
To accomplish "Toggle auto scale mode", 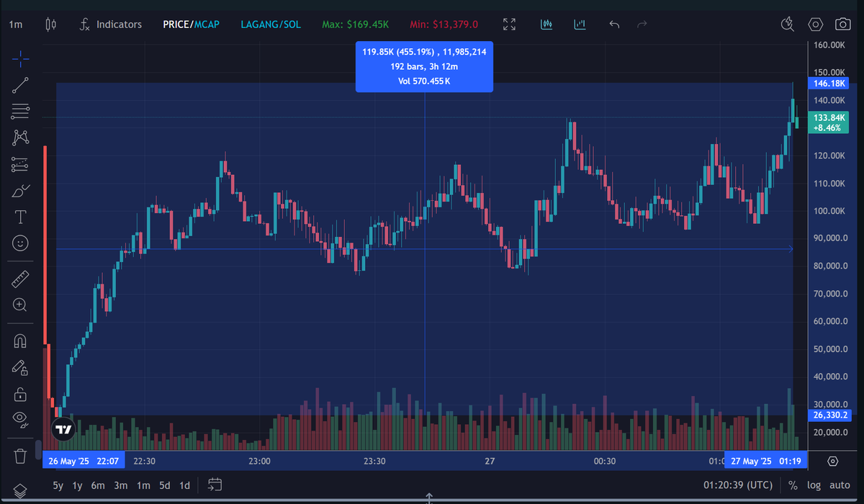I will (x=840, y=485).
